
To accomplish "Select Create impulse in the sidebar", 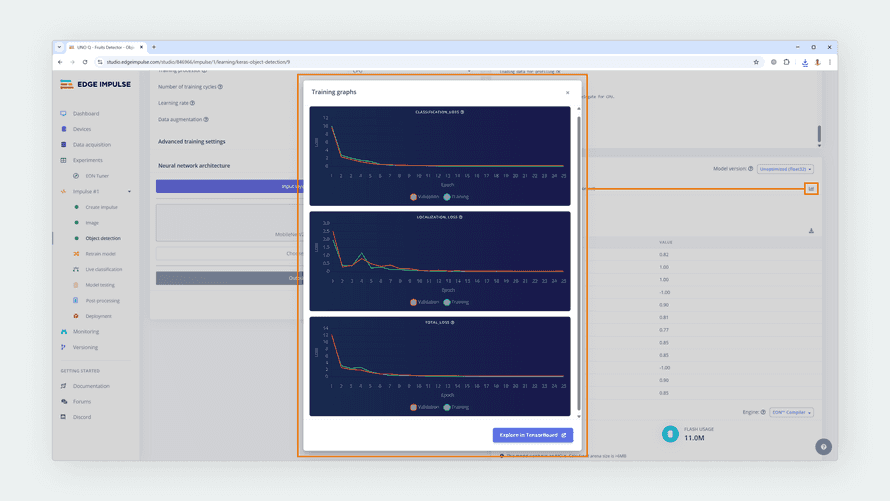I will (x=101, y=207).
